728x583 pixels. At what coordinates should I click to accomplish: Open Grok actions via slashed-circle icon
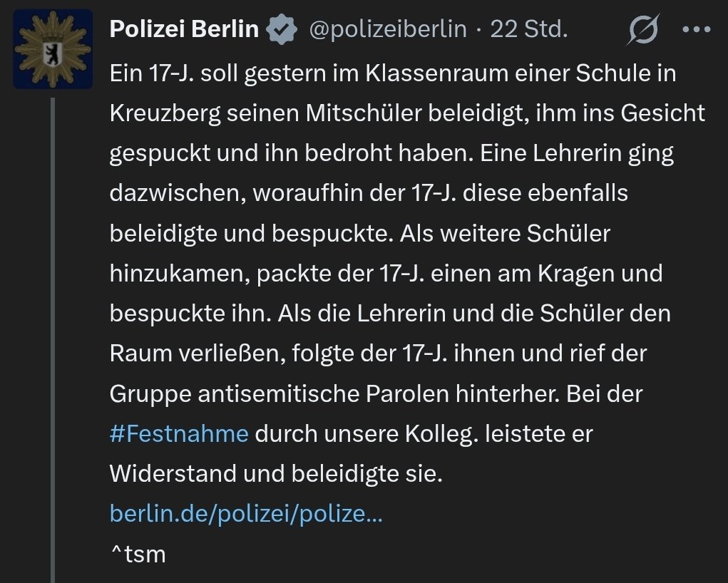(x=644, y=31)
